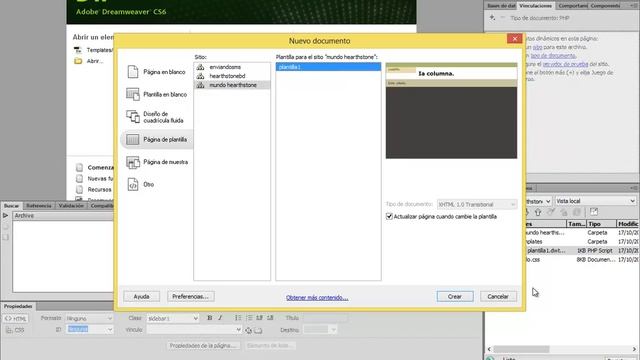
Task: Switch Properties to HTML mode
Action: [16, 319]
